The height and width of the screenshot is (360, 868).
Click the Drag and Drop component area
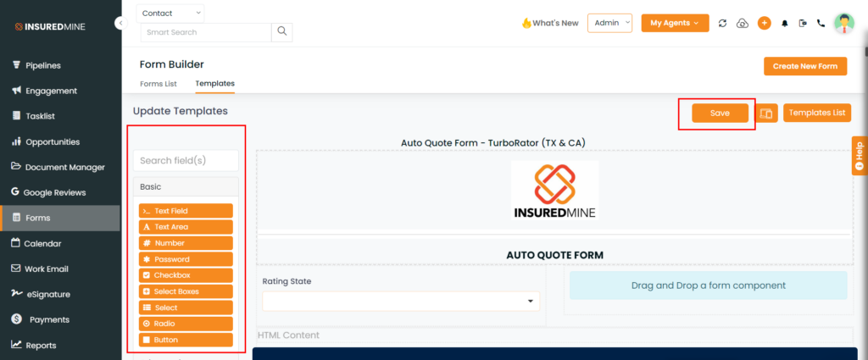click(709, 285)
